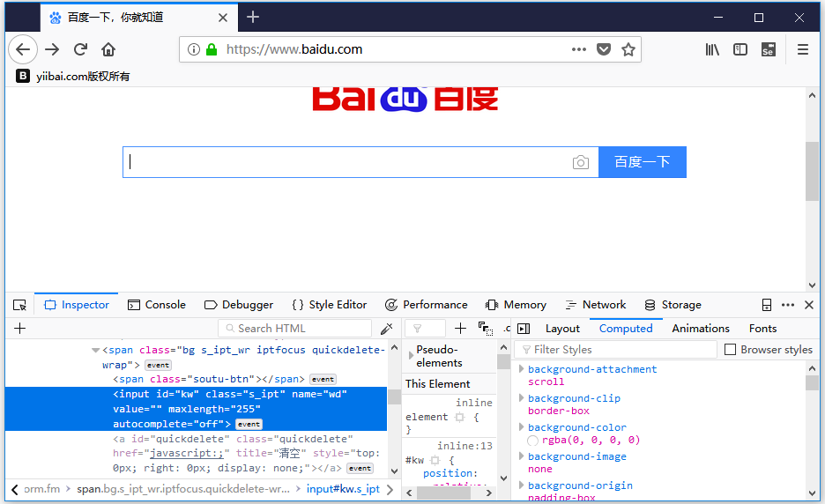The width and height of the screenshot is (825, 504).
Task: Select span.bg.s_ipt_wr breadcrumb item
Action: coord(183,489)
